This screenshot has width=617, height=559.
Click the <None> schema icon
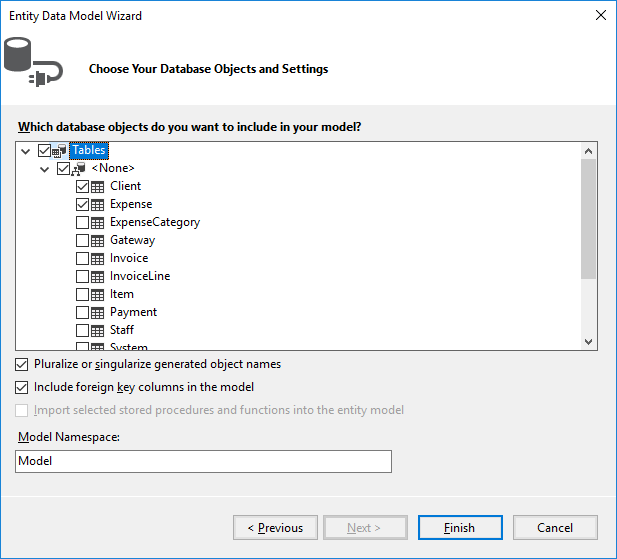(x=79, y=169)
